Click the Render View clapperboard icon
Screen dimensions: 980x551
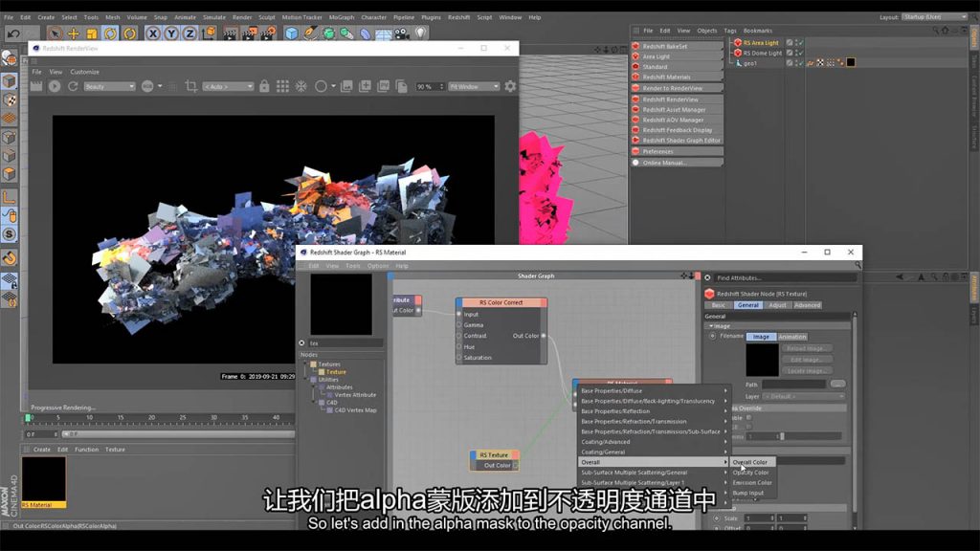(230, 33)
